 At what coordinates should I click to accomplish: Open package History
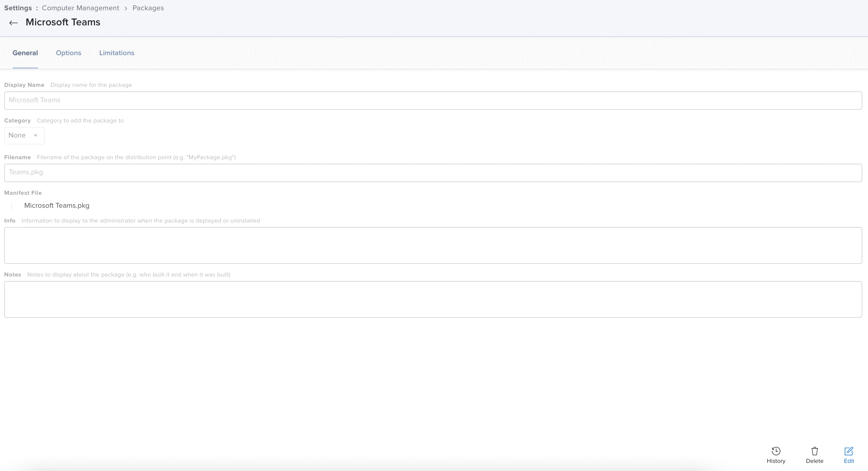point(776,455)
